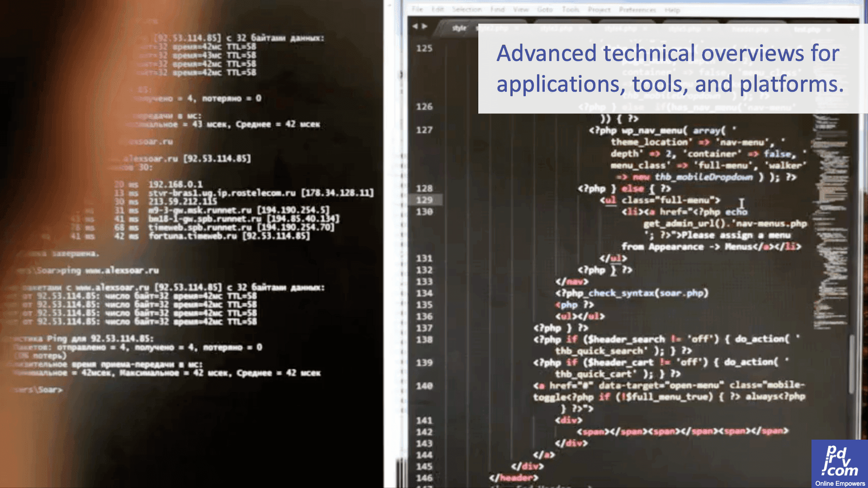Click the closing </nav> tag
This screenshot has width=868, height=488.
572,282
